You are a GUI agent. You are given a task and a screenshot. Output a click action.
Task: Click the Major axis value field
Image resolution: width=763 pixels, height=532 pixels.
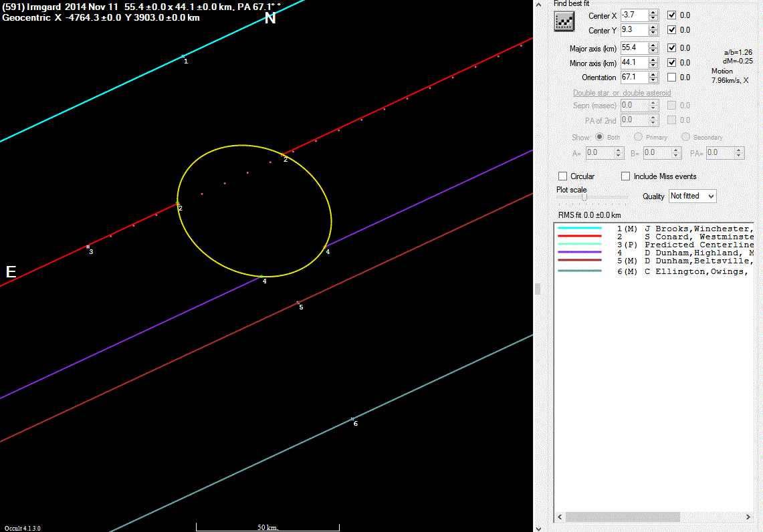pyautogui.click(x=635, y=47)
